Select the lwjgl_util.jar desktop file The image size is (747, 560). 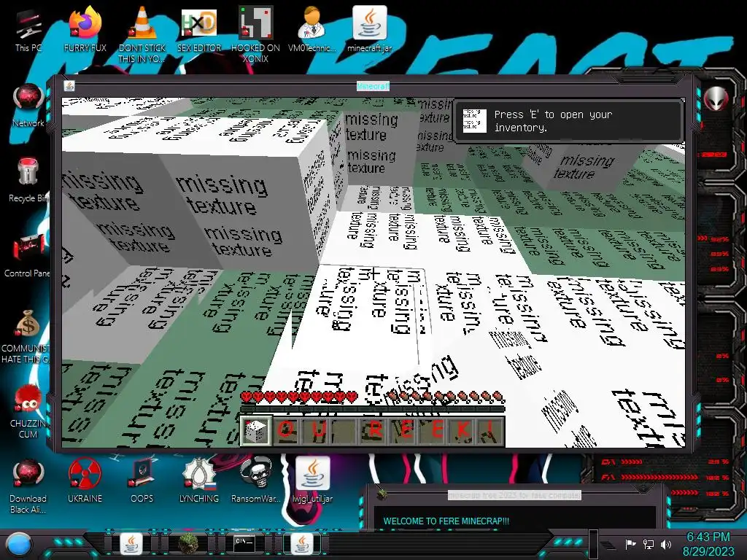coord(312,481)
